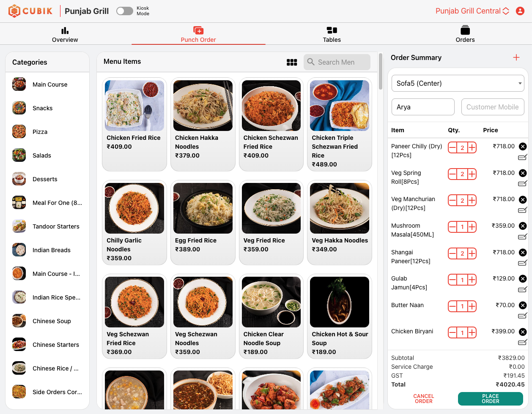
Task: Increase quantity of Veg Spring Roll
Action: click(472, 174)
